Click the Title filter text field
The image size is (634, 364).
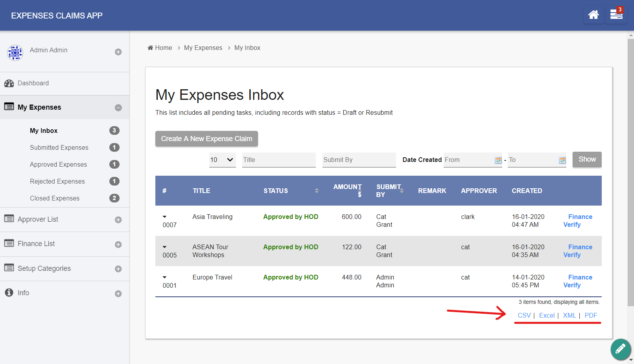(278, 160)
